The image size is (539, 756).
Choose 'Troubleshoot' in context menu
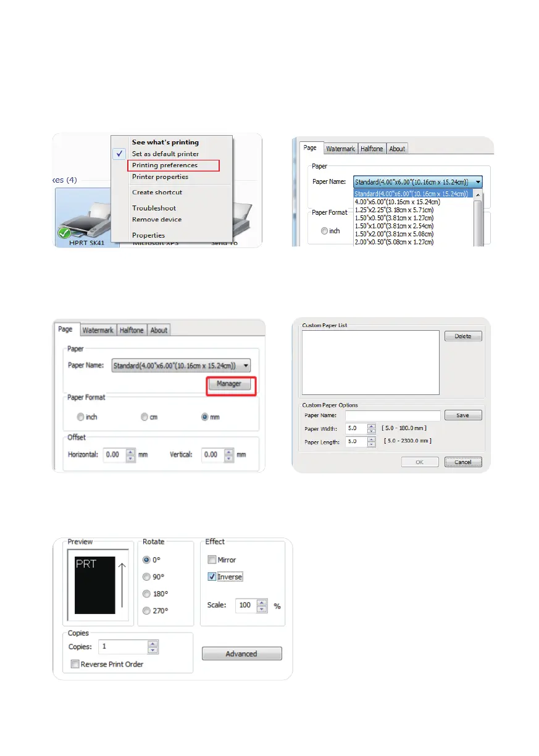154,209
